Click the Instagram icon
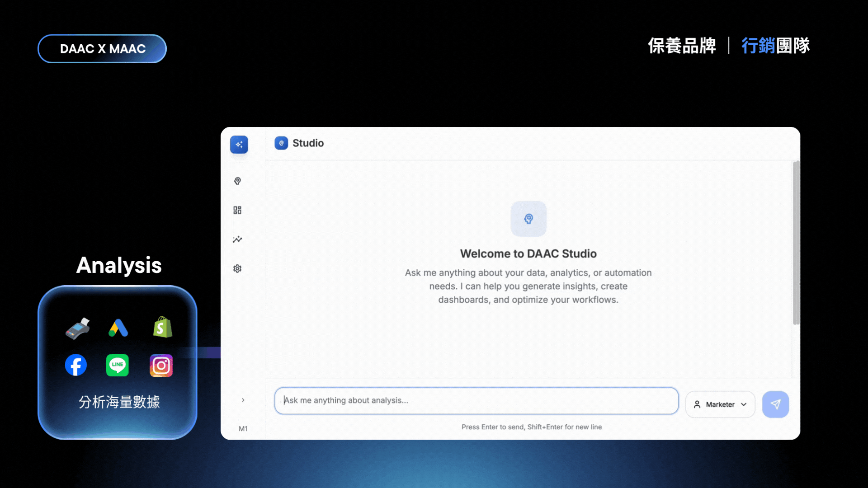Viewport: 868px width, 488px height. click(x=161, y=365)
